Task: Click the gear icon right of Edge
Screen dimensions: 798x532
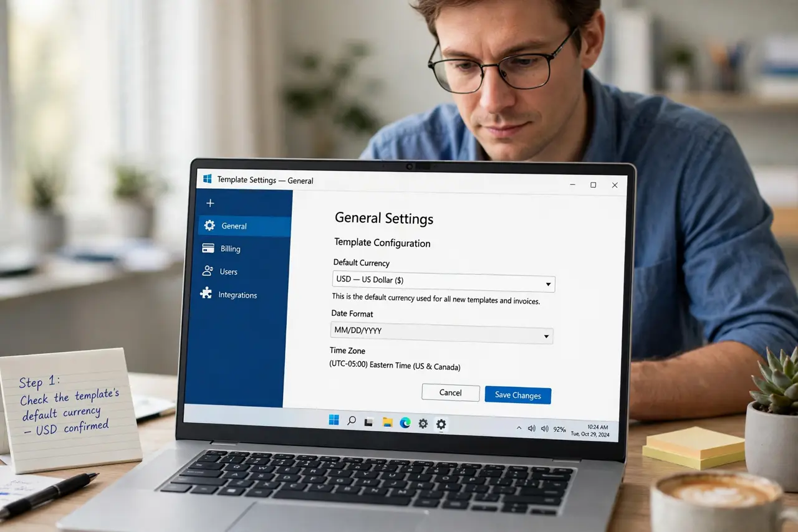Action: click(423, 424)
